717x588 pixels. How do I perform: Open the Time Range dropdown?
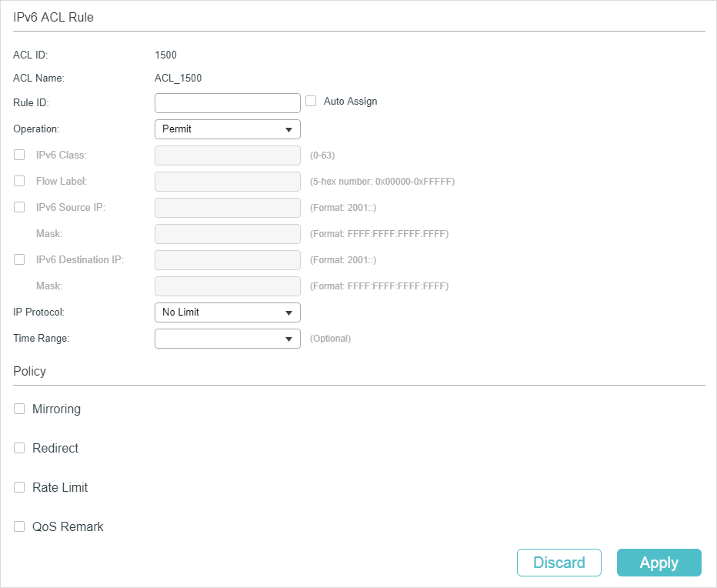pos(227,339)
